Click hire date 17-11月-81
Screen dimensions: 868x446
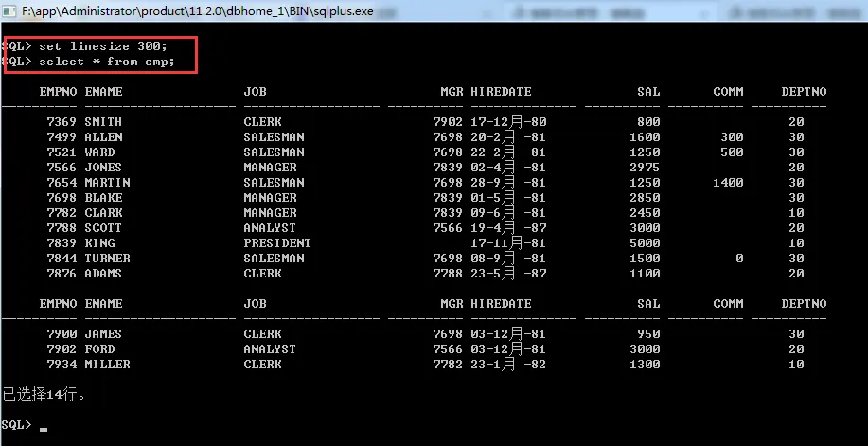(508, 242)
